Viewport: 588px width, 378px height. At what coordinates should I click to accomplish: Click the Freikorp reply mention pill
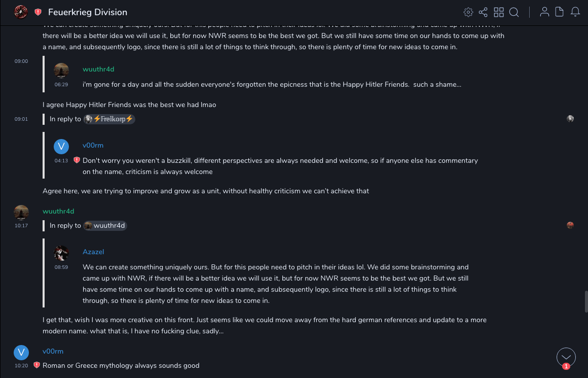pos(109,119)
